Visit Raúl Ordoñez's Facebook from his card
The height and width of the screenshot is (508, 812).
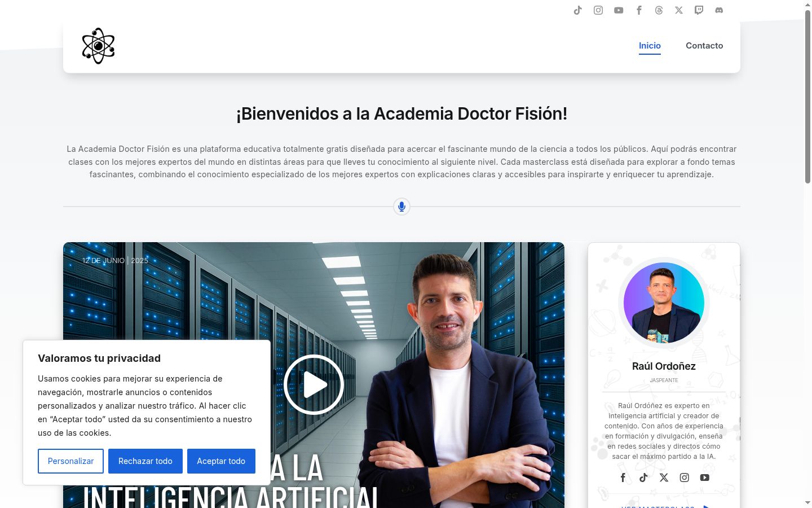[623, 478]
